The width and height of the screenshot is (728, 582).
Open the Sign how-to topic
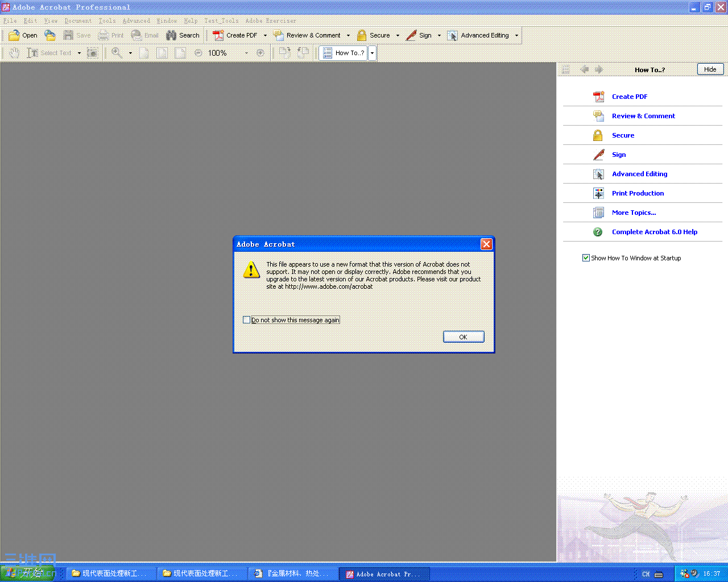pyautogui.click(x=619, y=155)
